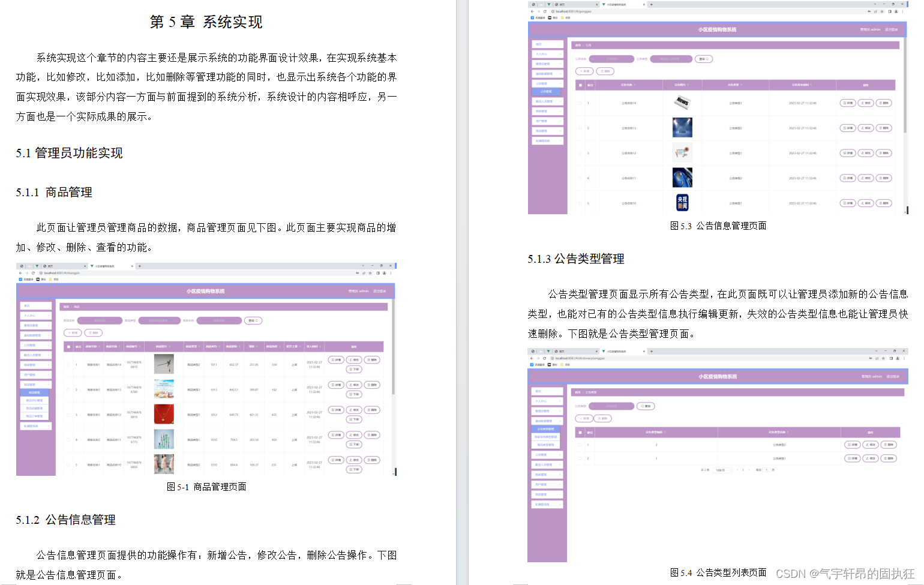The width and height of the screenshot is (924, 585).
Task: Click 详情 icon button for row 1 in figure 5-1
Action: coord(336,360)
